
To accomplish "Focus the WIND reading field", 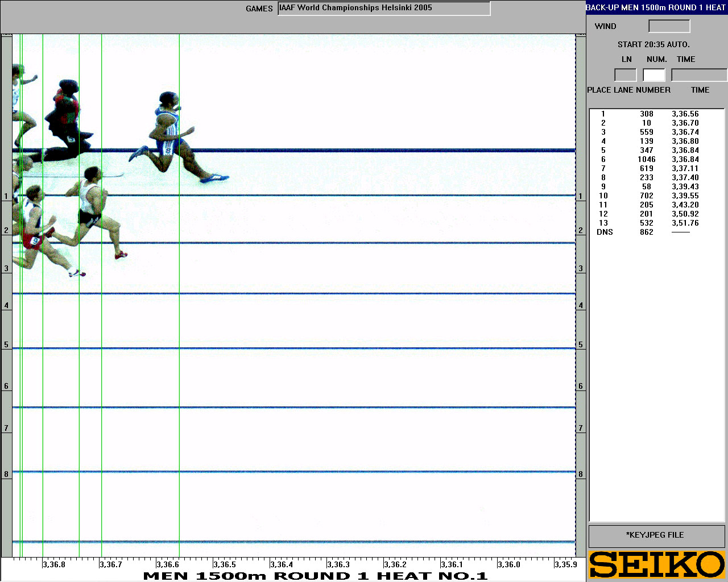I will [x=669, y=26].
